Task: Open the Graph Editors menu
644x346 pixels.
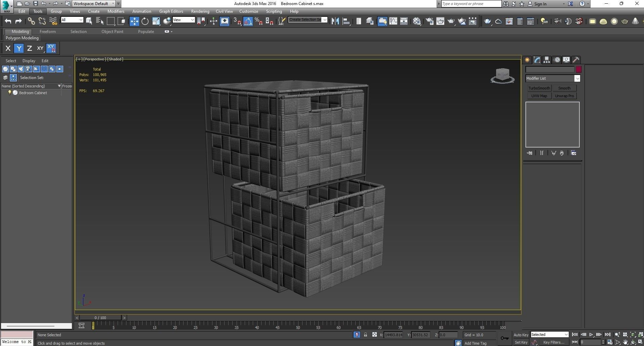Action: (171, 11)
